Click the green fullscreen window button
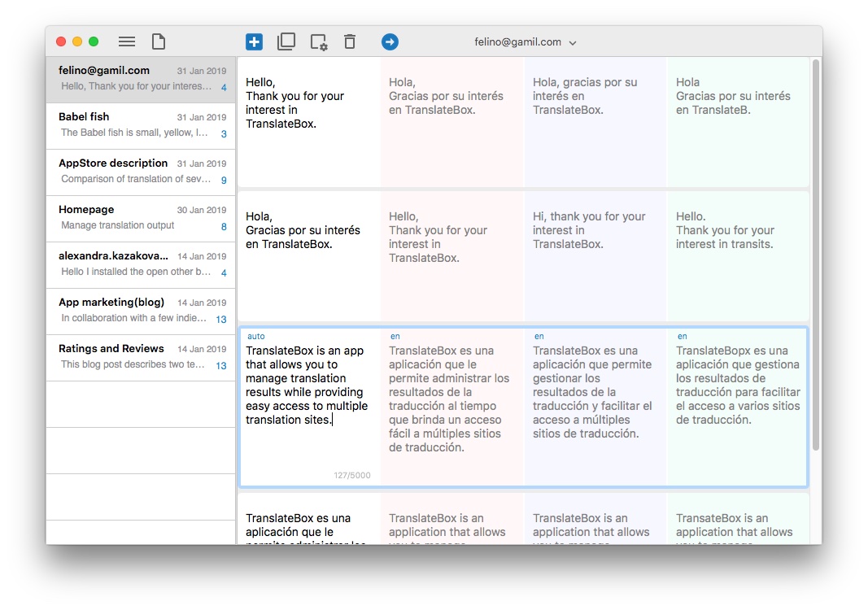This screenshot has height=610, width=868. click(x=94, y=41)
